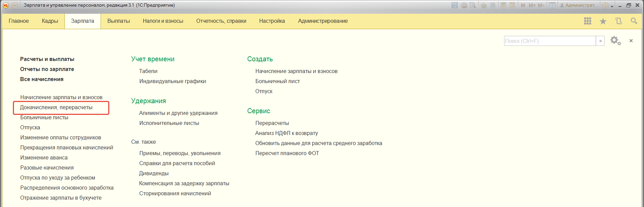This screenshot has width=644, height=207.
Task: Click the round info icon
Action: click(605, 5)
